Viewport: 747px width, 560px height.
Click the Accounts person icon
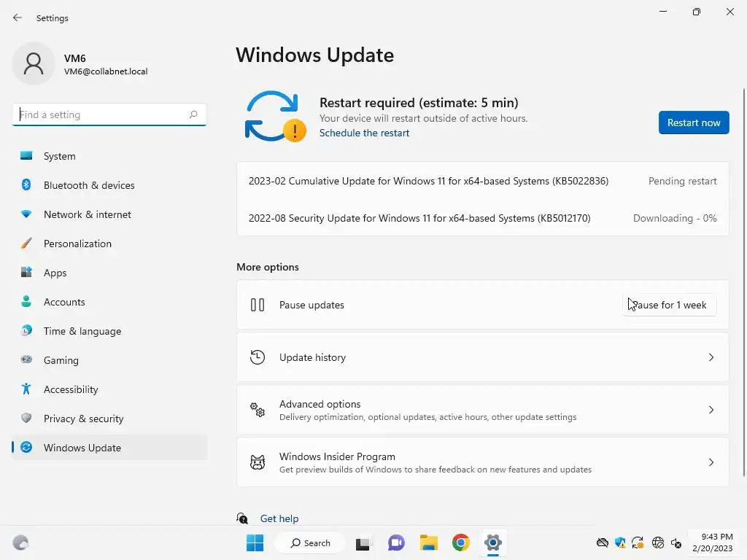coord(26,301)
